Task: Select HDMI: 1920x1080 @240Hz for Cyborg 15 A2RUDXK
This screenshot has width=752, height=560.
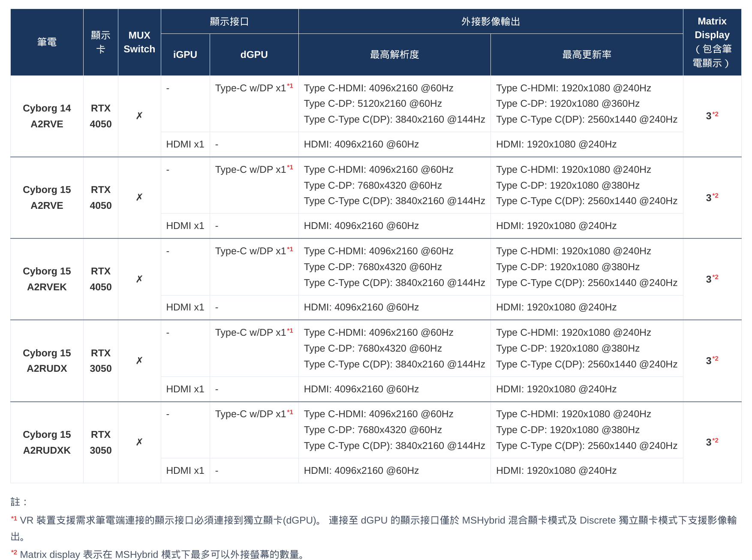Action: pos(556,470)
